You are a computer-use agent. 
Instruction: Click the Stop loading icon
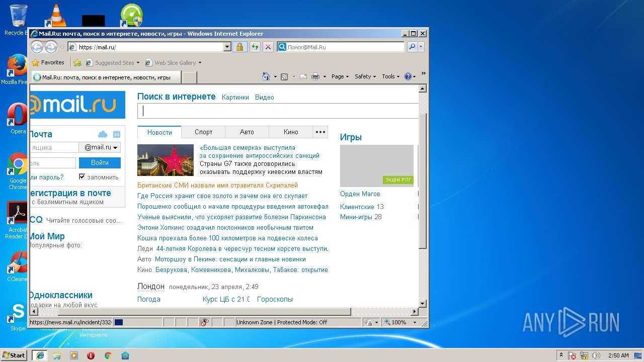point(268,47)
